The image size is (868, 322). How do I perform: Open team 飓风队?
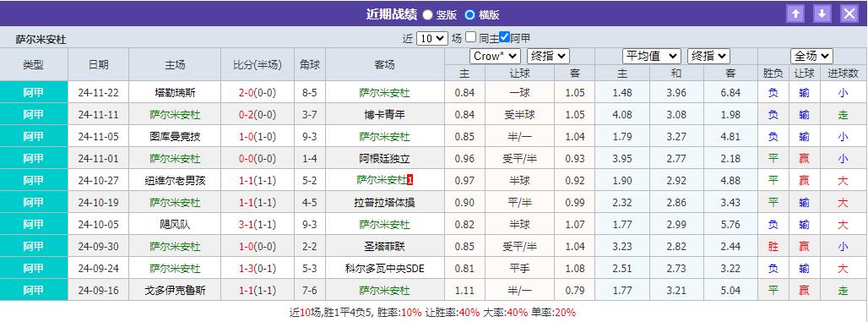[x=175, y=224]
